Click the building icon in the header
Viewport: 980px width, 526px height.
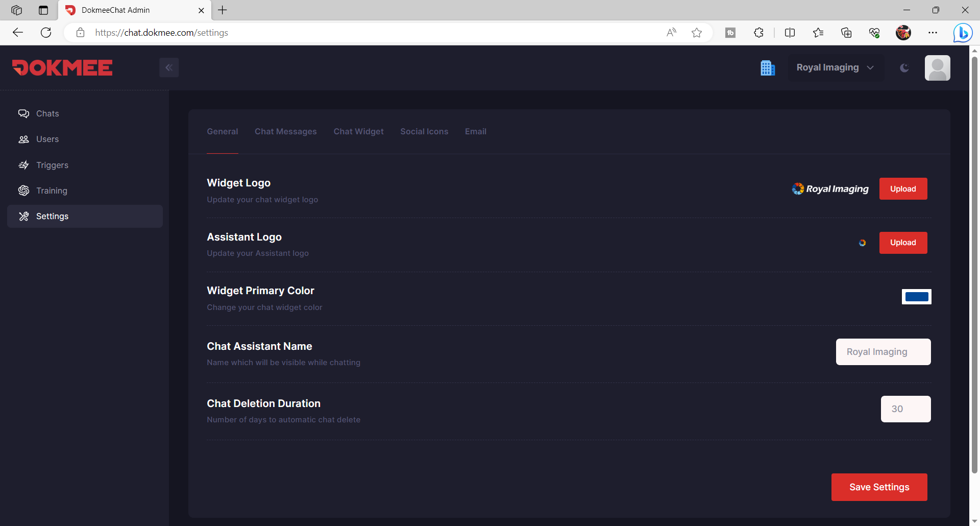pyautogui.click(x=768, y=67)
